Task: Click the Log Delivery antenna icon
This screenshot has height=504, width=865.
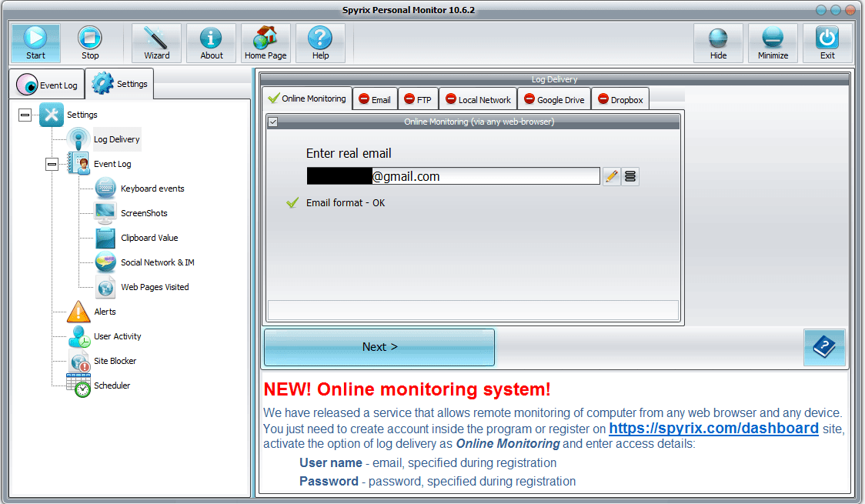Action: [x=78, y=139]
